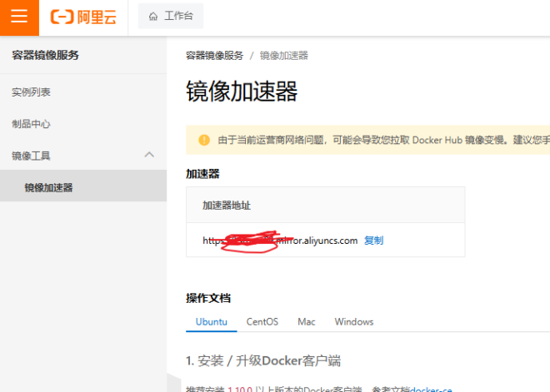Click the 容器镜像服务 sidebar title
This screenshot has height=392, width=550.
[45, 55]
